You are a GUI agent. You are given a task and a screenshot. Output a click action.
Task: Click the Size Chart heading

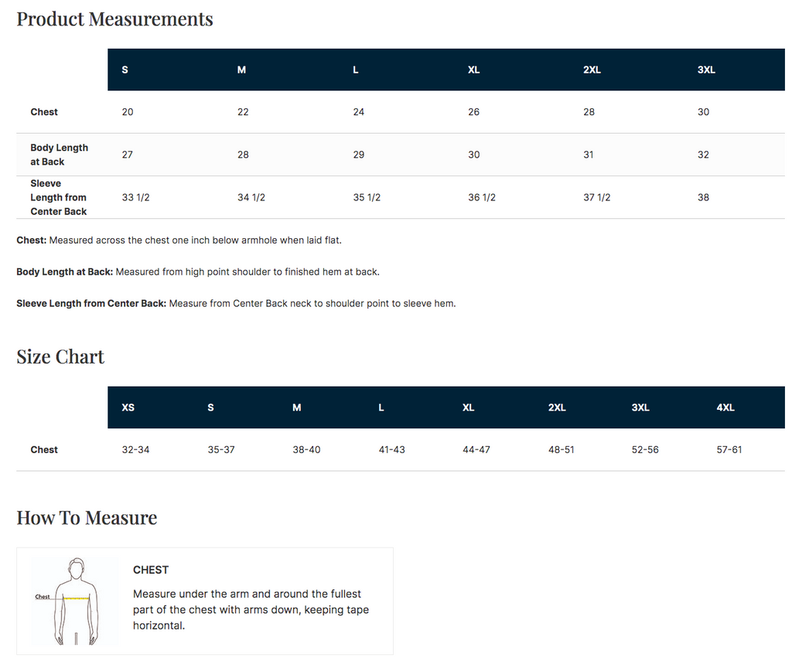[60, 356]
